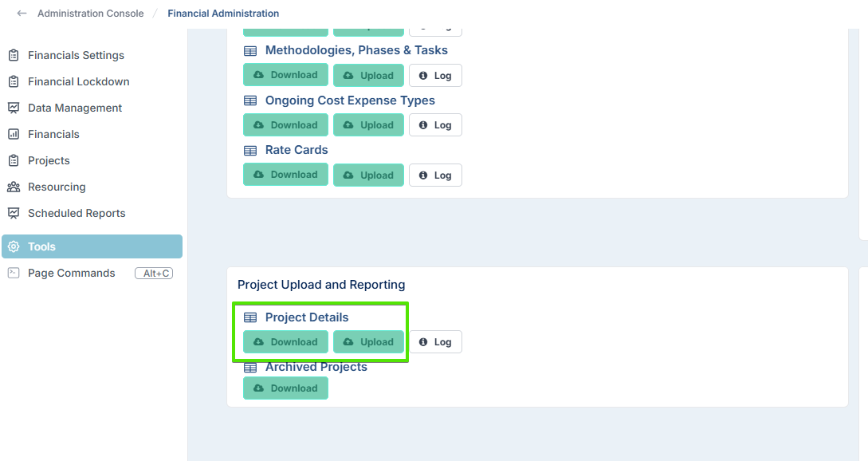Screen dimensions: 868x461
Task: View the Rate Cards Log
Action: point(435,175)
